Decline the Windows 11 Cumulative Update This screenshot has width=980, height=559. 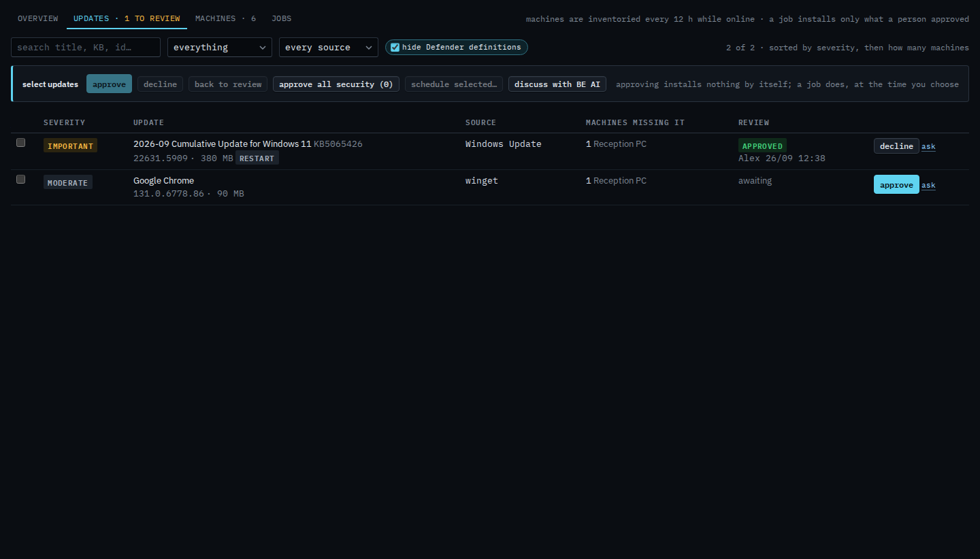coord(896,146)
